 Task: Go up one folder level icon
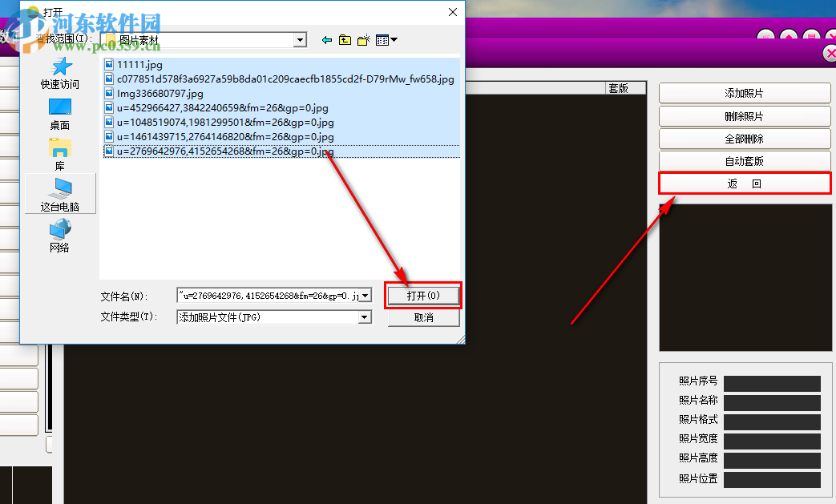pos(345,40)
